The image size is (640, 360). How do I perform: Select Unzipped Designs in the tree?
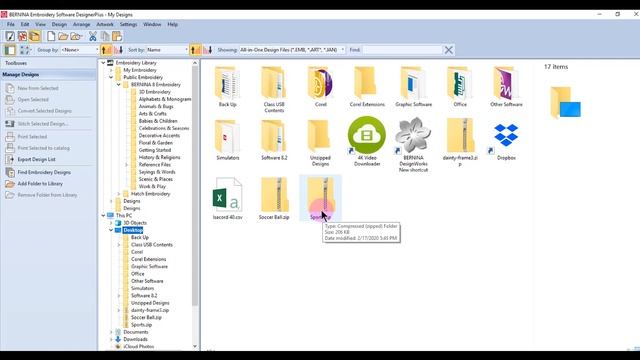point(150,303)
